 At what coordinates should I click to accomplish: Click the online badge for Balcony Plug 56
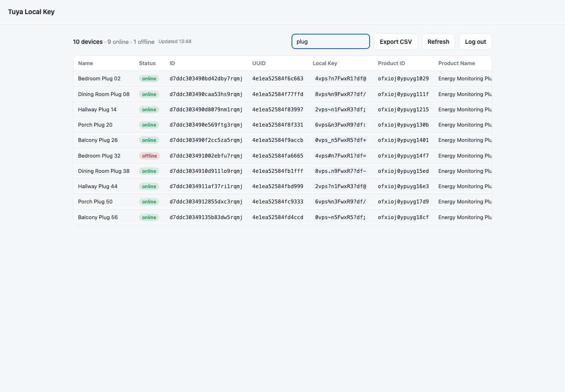pos(149,217)
